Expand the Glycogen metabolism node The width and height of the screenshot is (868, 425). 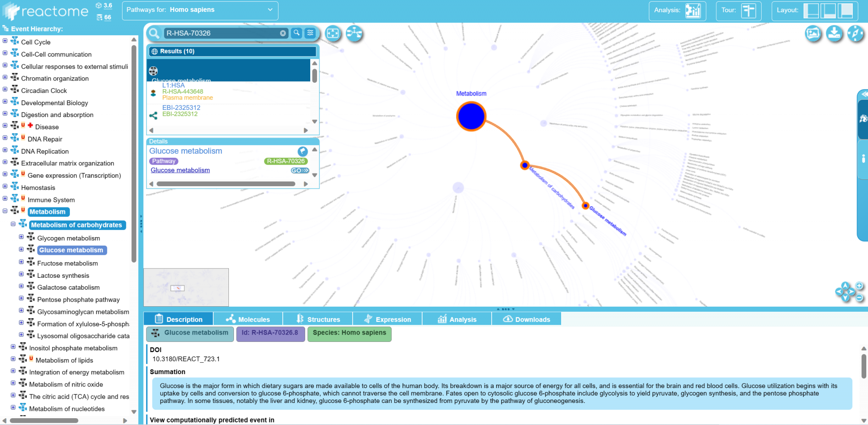21,237
